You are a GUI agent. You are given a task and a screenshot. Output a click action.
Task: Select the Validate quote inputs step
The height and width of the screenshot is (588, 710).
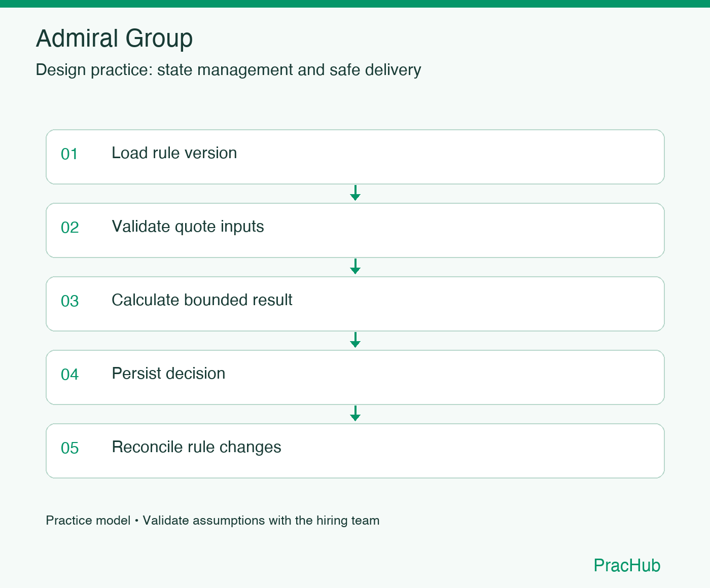tap(355, 230)
